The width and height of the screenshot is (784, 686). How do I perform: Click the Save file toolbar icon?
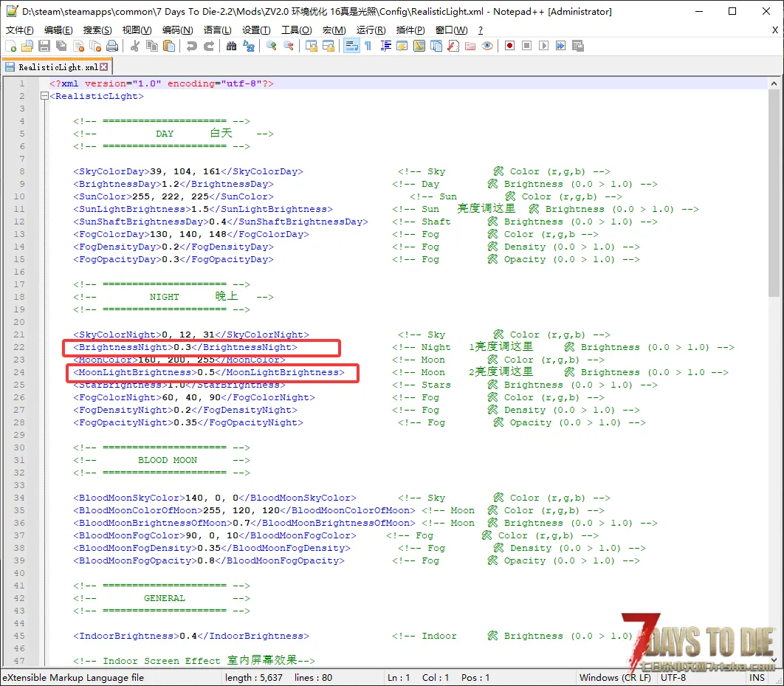(x=44, y=46)
